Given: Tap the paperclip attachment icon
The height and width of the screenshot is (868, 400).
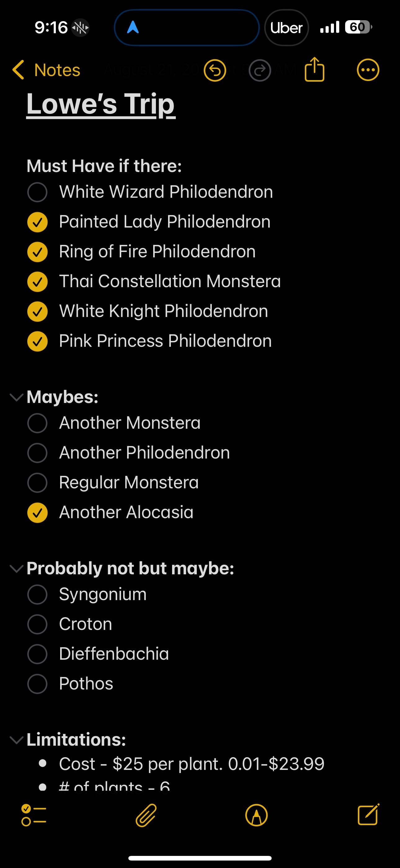Looking at the screenshot, I should click(146, 816).
